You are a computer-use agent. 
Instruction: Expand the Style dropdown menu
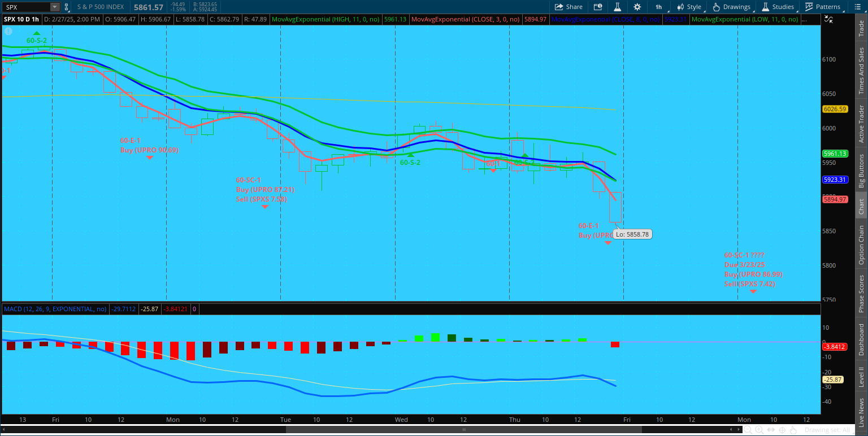click(689, 7)
